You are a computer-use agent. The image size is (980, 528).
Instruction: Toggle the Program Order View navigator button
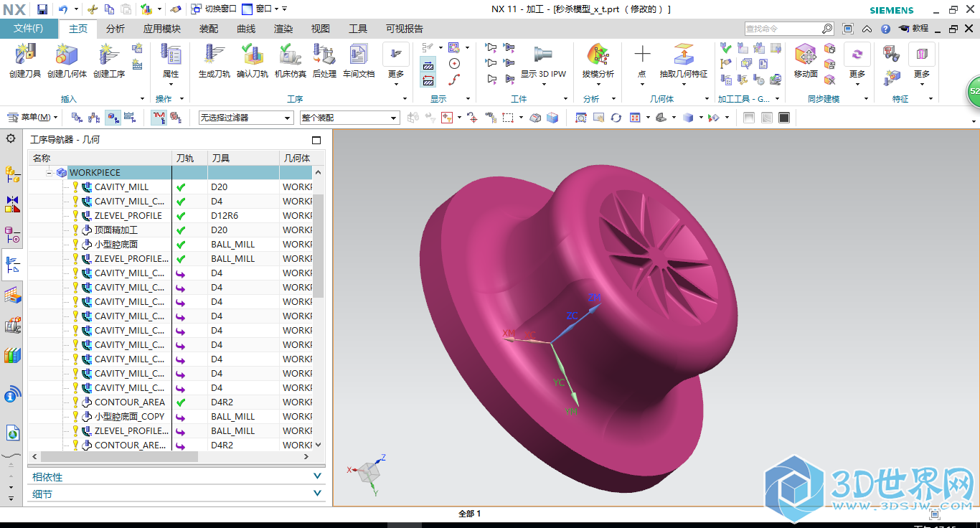click(x=76, y=117)
